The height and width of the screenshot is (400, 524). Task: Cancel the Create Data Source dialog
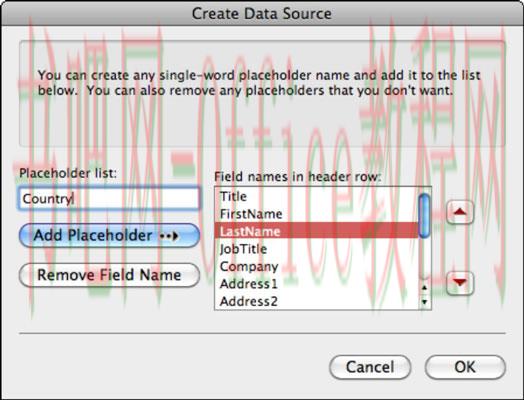point(370,367)
